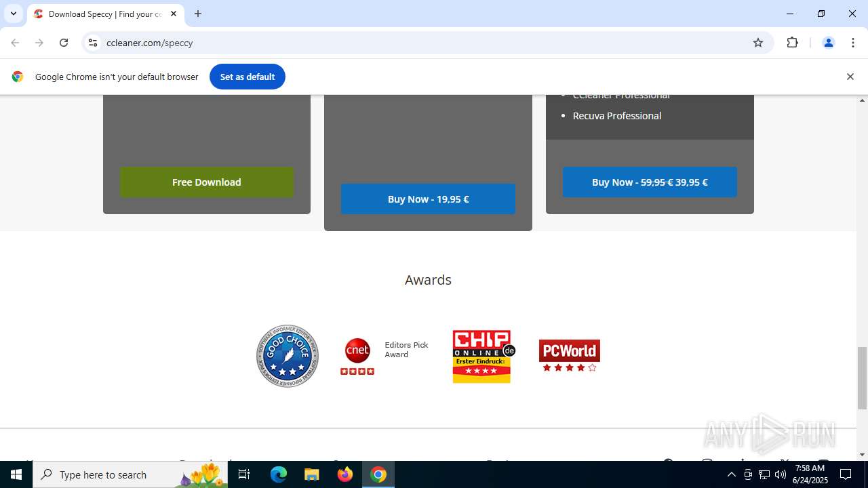The image size is (868, 488).
Task: Open the tab search dropdown arrow
Action: (x=14, y=14)
